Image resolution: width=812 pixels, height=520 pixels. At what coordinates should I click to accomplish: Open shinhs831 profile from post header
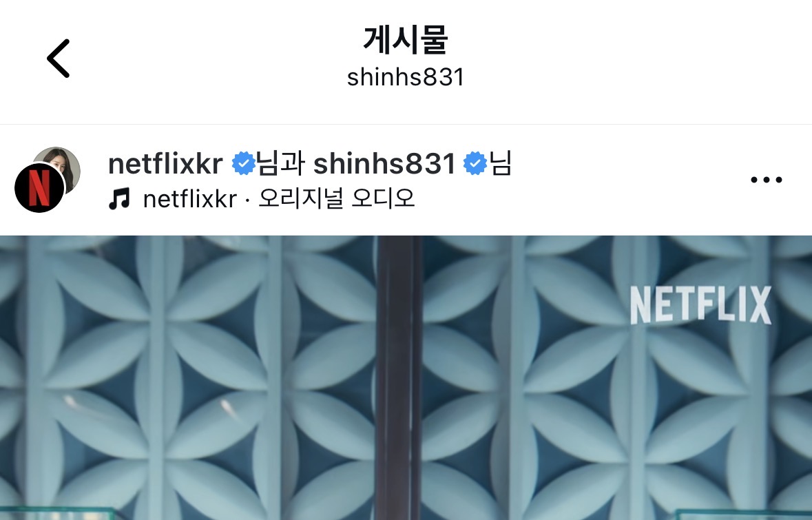tap(384, 164)
